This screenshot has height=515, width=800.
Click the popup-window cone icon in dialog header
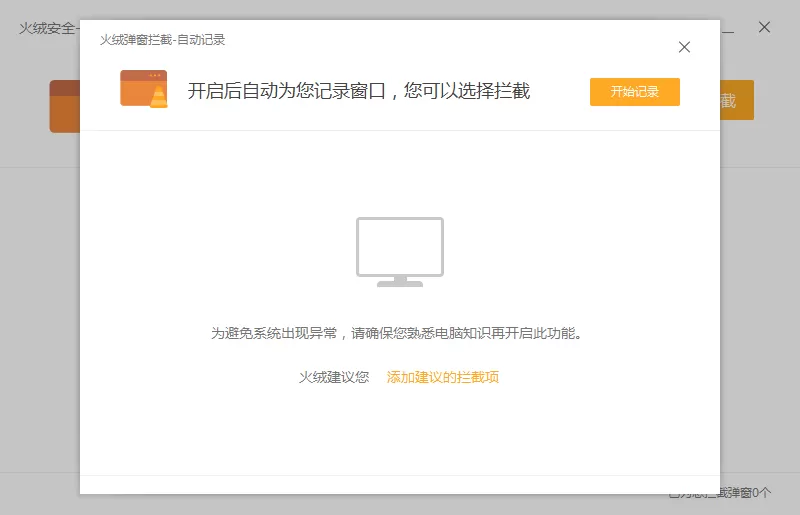(x=144, y=89)
